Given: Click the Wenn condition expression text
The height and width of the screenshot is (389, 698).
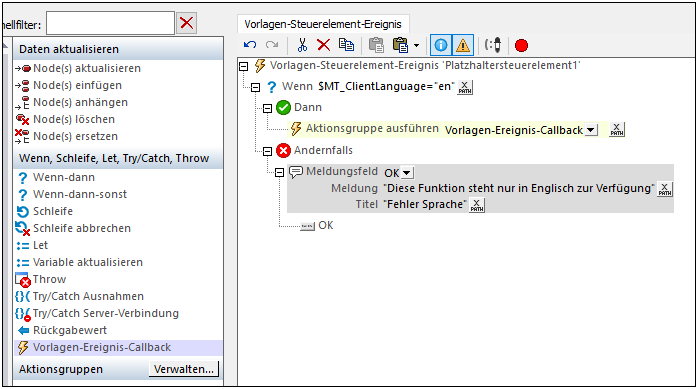Looking at the screenshot, I should tap(387, 86).
